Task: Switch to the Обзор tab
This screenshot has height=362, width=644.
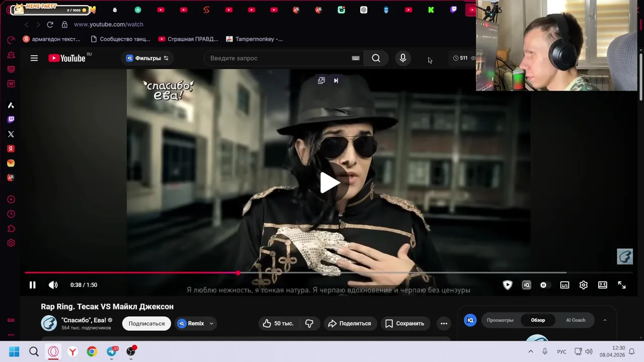Action: (538, 320)
